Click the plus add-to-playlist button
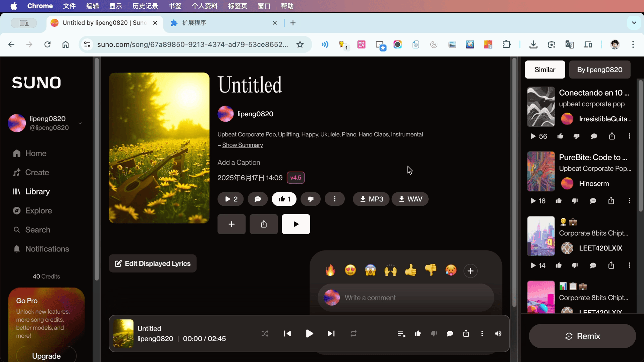Image resolution: width=644 pixels, height=362 pixels. (231, 224)
